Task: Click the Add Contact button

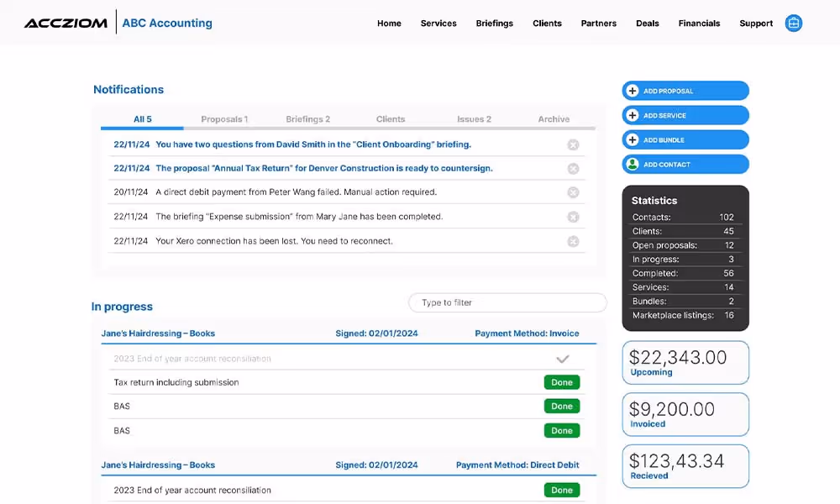Action: click(x=685, y=165)
